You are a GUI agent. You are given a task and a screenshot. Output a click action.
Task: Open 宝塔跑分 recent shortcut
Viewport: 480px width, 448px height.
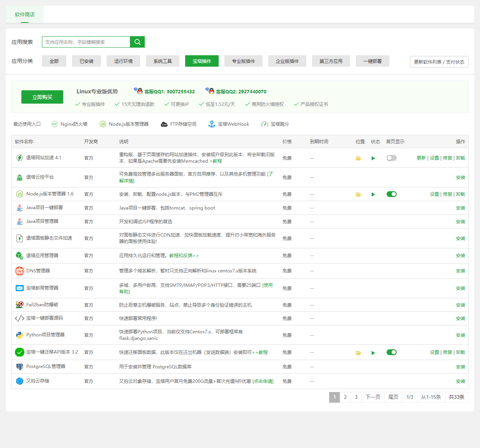275,124
